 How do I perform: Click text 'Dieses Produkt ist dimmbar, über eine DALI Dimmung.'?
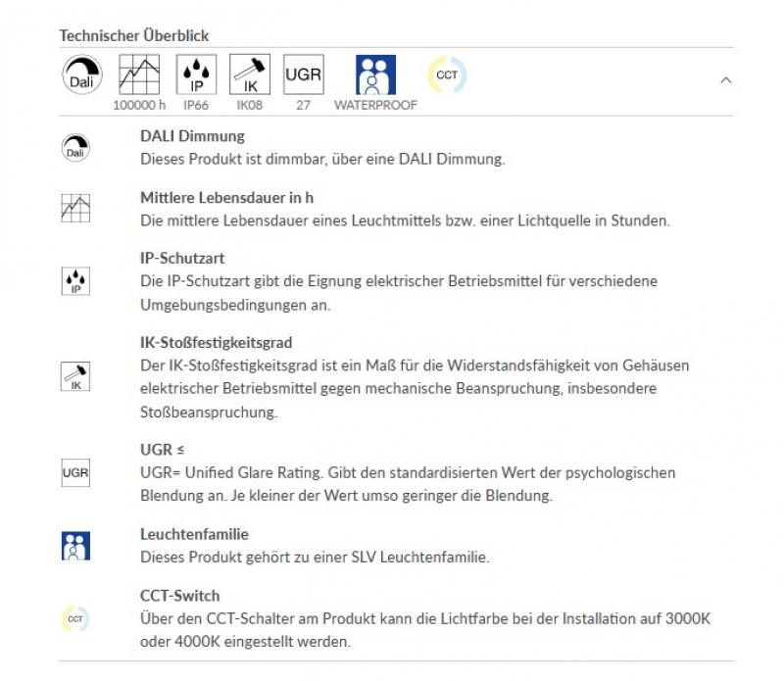322,159
